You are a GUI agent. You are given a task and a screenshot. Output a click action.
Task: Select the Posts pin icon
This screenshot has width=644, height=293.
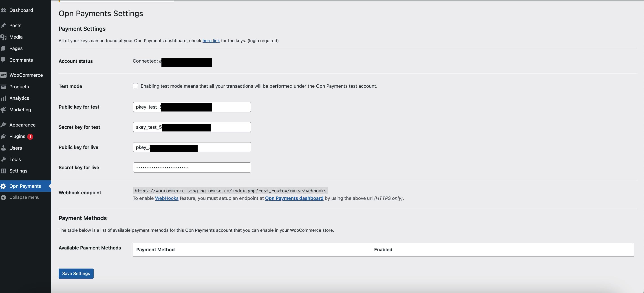pos(4,25)
